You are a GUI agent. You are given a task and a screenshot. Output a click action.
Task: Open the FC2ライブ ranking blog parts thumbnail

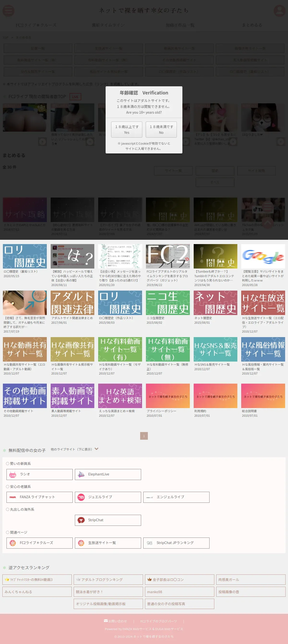point(168,256)
